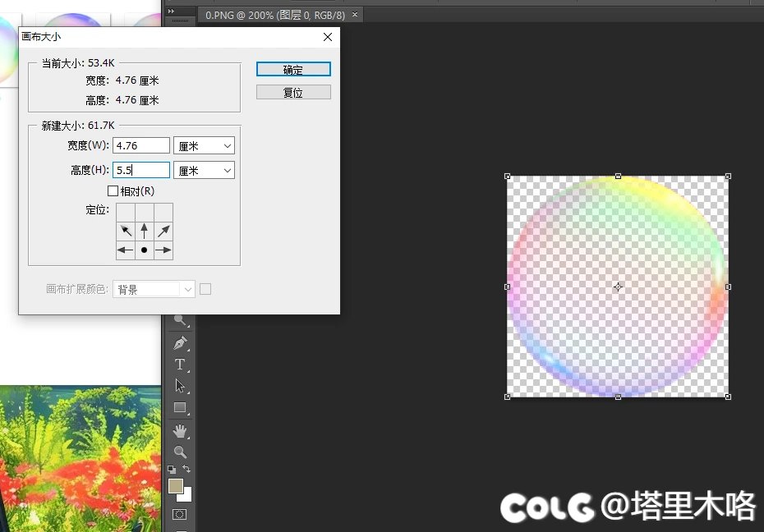Expand the toolbar with double-arrow icon
The image size is (764, 532).
pos(171,11)
